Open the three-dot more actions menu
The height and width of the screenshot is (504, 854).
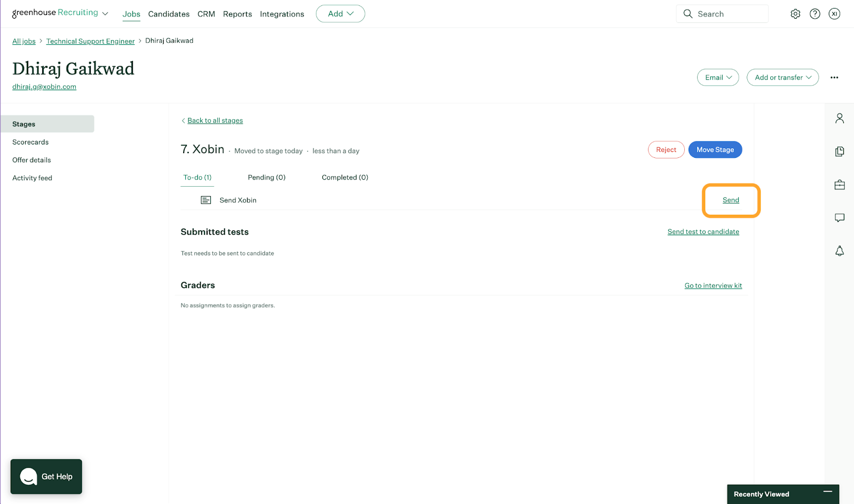[834, 77]
